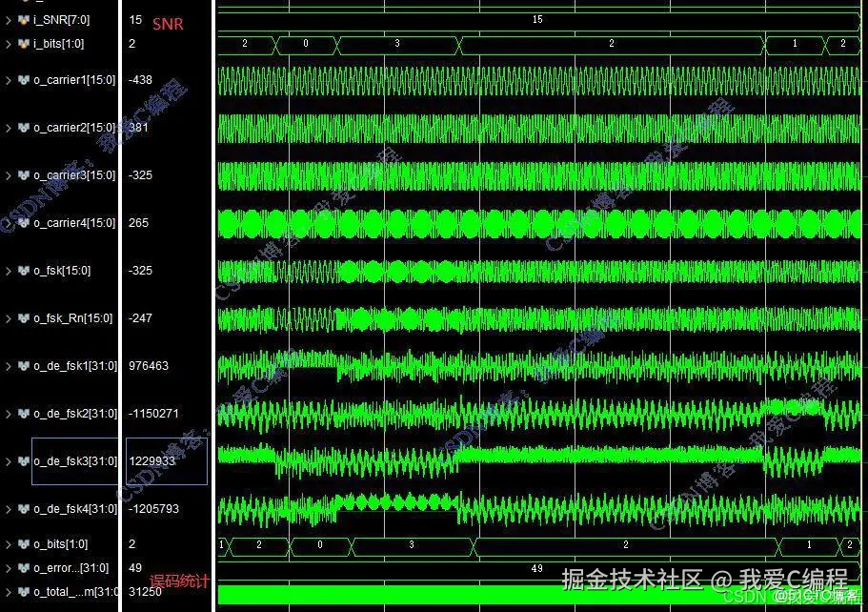Viewport: 868px width, 612px height.
Task: Click the value 31250 of o_total
Action: coord(145,592)
